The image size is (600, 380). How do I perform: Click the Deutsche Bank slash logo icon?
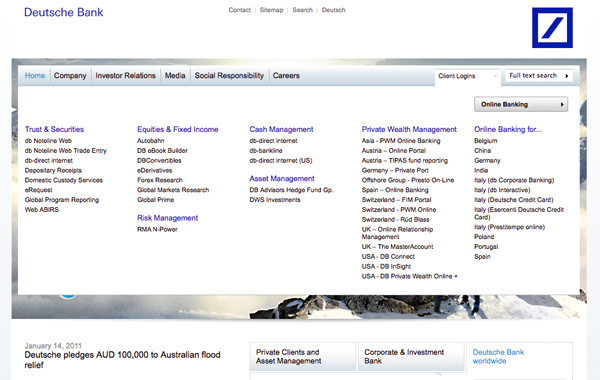point(552,28)
